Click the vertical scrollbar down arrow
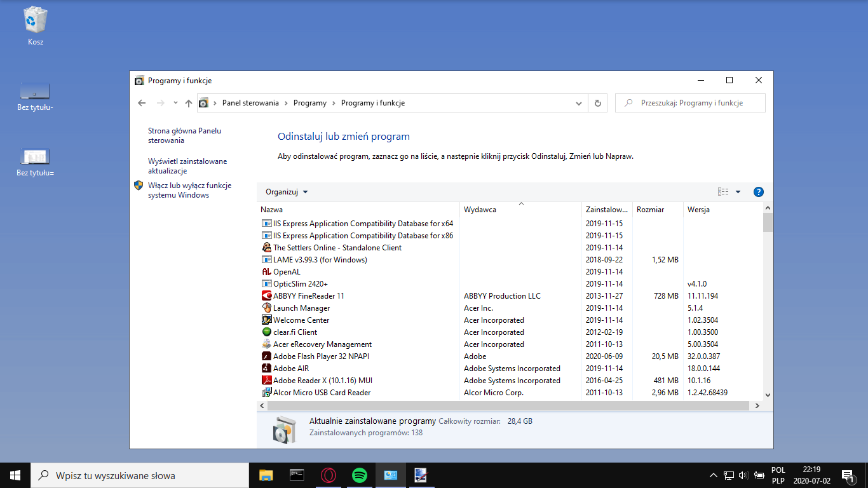This screenshot has width=868, height=488. tap(768, 395)
